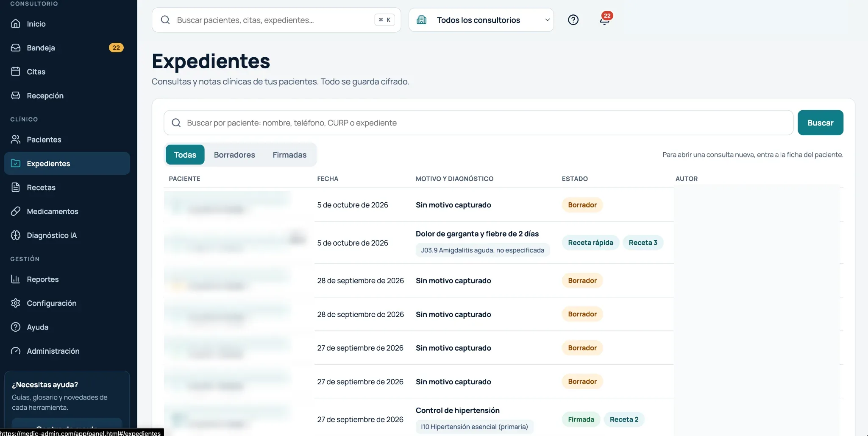
Task: Click the building icon beside Todos los consultorios
Action: (x=422, y=20)
